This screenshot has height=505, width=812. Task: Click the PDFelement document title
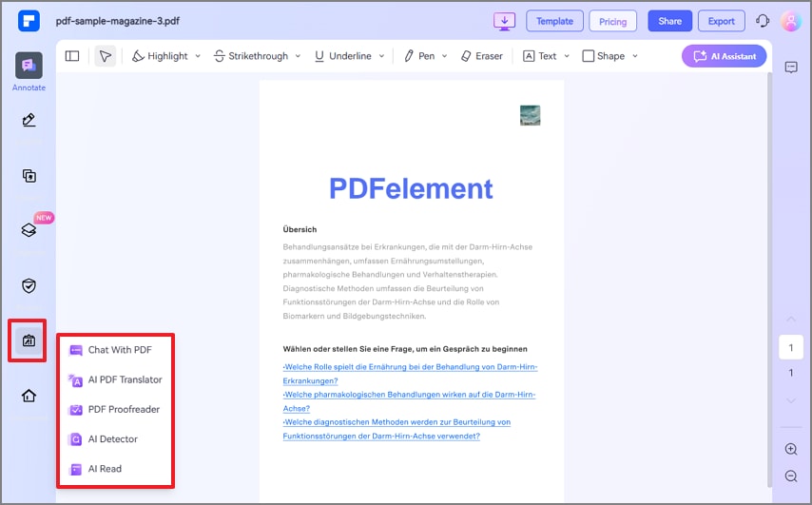(x=411, y=188)
